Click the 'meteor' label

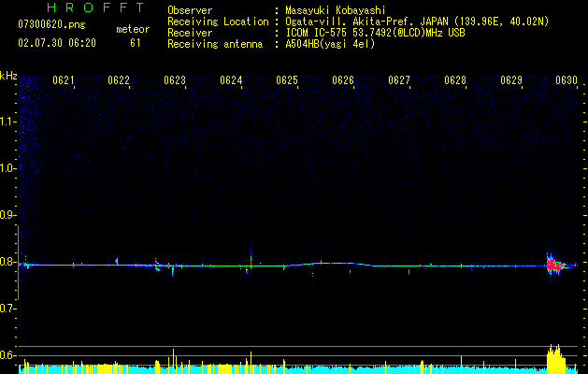(133, 29)
